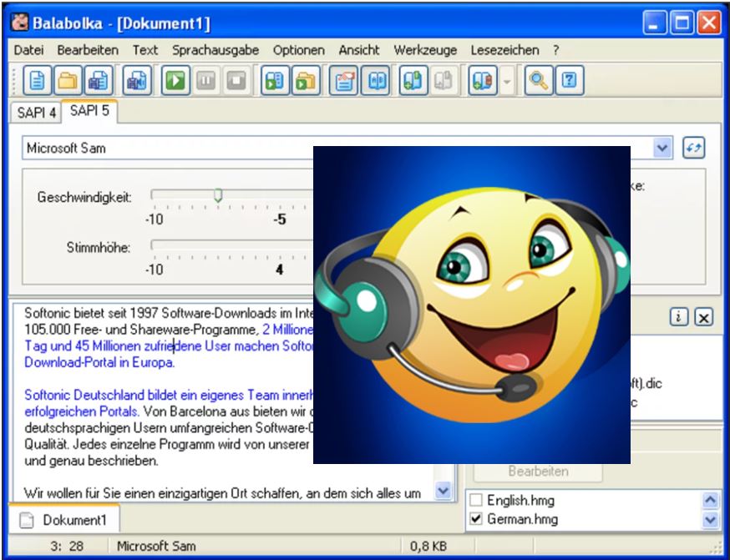730x560 pixels.
Task: Click the 'Geschwindigkeit:' label
Action: [x=84, y=197]
